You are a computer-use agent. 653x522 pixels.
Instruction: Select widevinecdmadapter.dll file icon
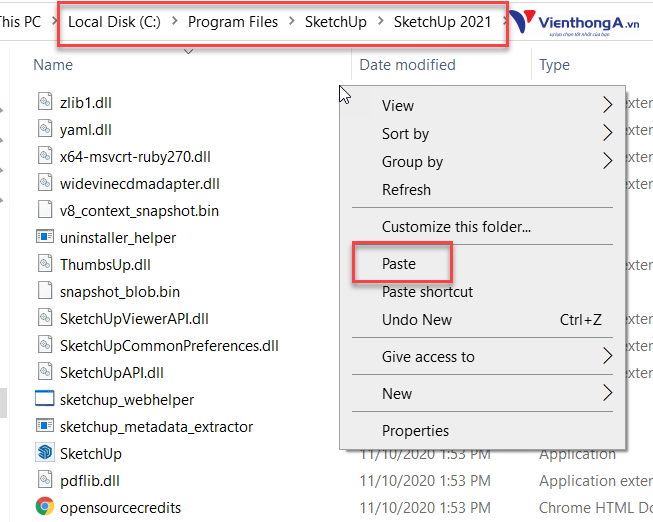click(x=45, y=182)
